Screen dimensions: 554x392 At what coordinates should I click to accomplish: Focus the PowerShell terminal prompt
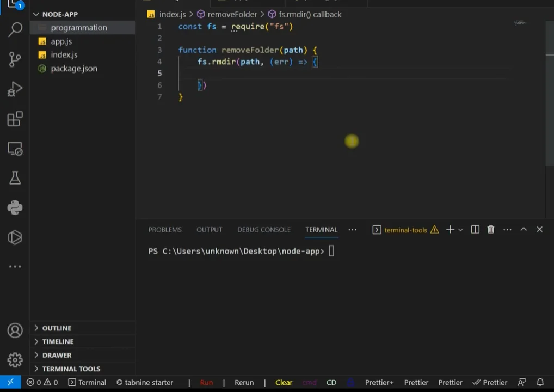241,252
